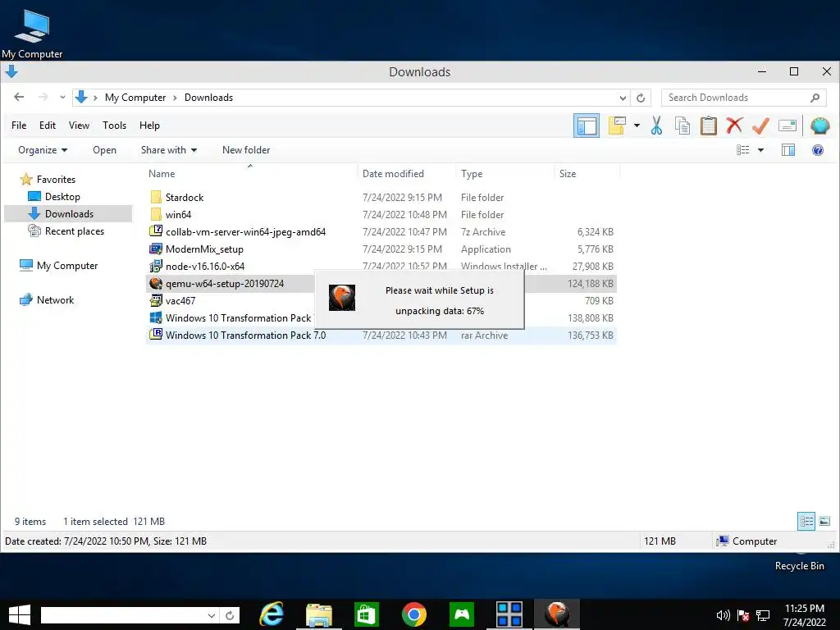The height and width of the screenshot is (630, 840).
Task: Toggle the navigation pane layout icon
Action: tap(587, 126)
